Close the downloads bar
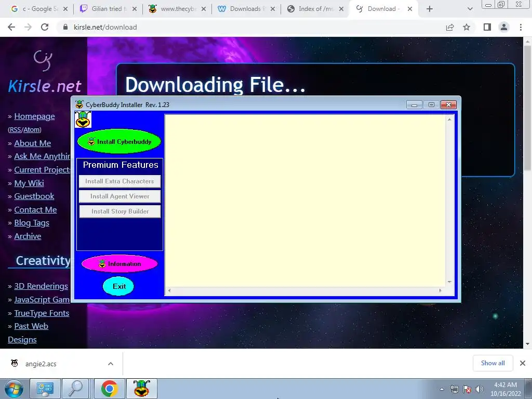This screenshot has width=532, height=399. [523, 363]
